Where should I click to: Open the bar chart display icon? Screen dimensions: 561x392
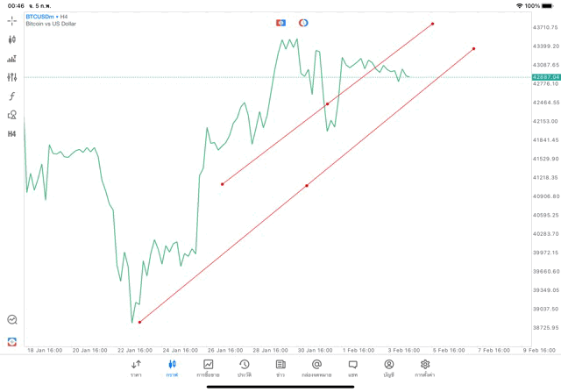pos(12,59)
